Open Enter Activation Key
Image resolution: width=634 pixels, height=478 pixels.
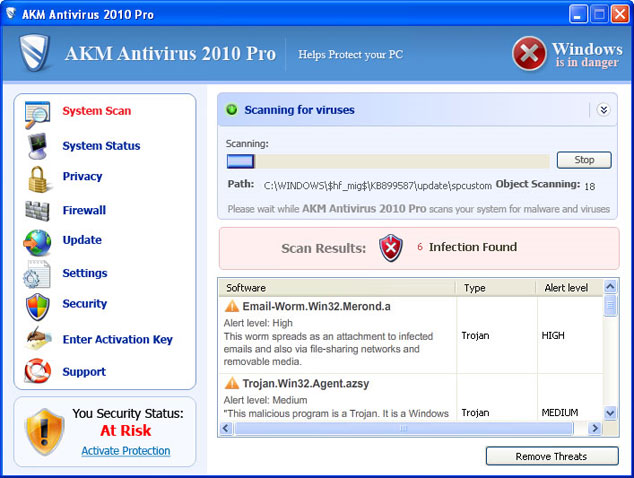pos(118,339)
